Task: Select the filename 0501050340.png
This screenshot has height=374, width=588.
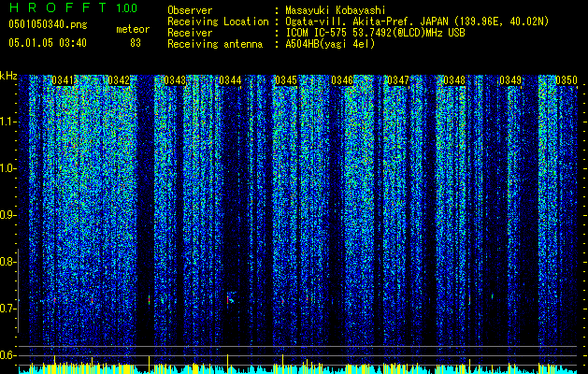Action: [x=48, y=24]
